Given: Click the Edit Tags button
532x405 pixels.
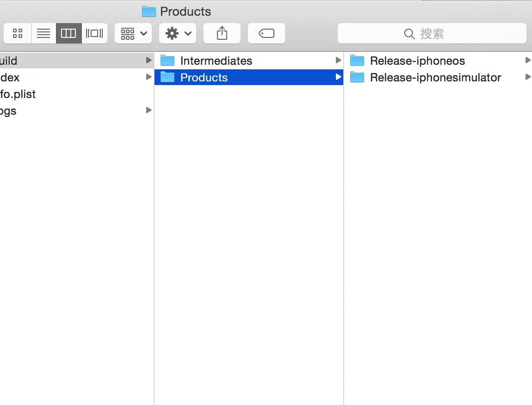Looking at the screenshot, I should point(266,33).
